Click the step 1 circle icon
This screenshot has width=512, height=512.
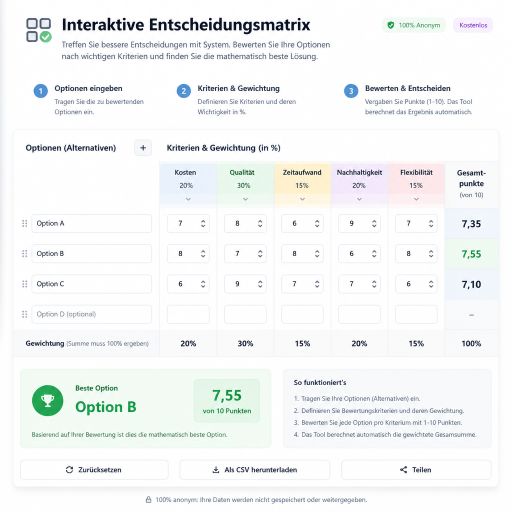[41, 91]
